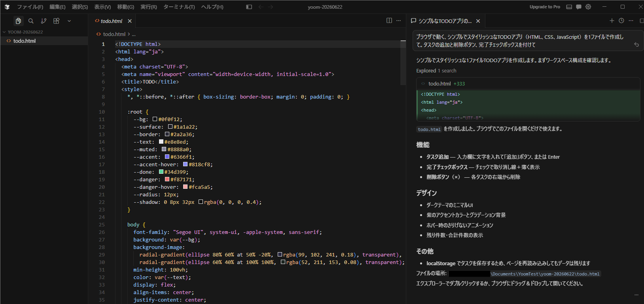The height and width of the screenshot is (304, 644).
Task: Open the --bg #0f0f12 color swatch
Action: 155,119
